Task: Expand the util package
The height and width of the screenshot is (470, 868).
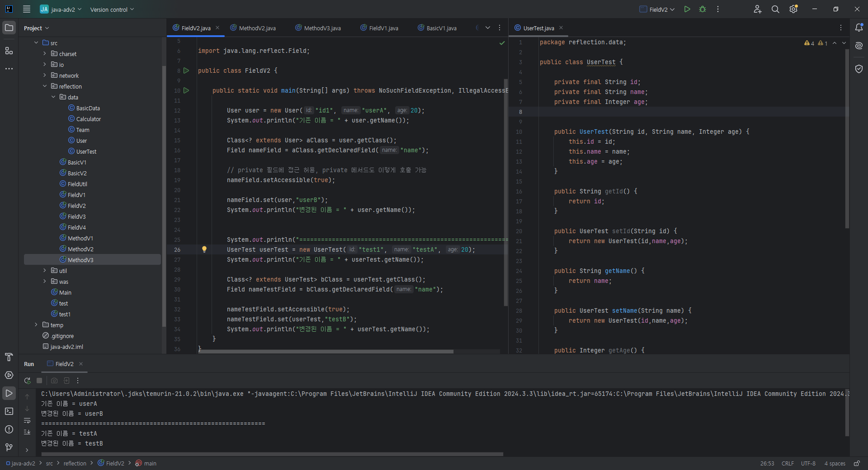Action: click(x=45, y=270)
